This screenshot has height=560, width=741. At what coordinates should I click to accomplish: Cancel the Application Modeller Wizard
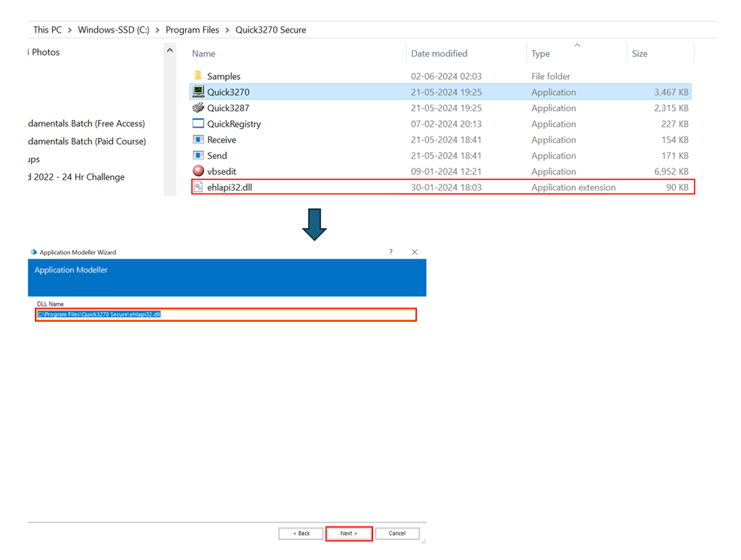[x=397, y=533]
